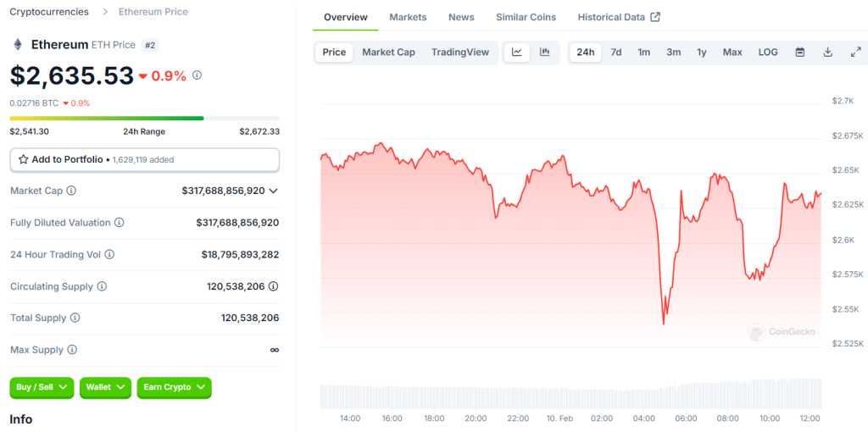Open the Markets tab
The width and height of the screenshot is (868, 432).
(408, 17)
